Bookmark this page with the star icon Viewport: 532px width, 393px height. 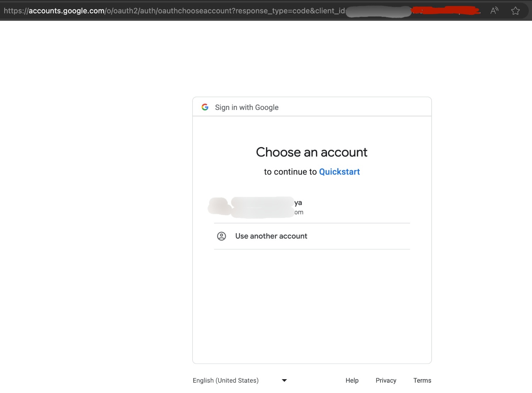pos(515,11)
